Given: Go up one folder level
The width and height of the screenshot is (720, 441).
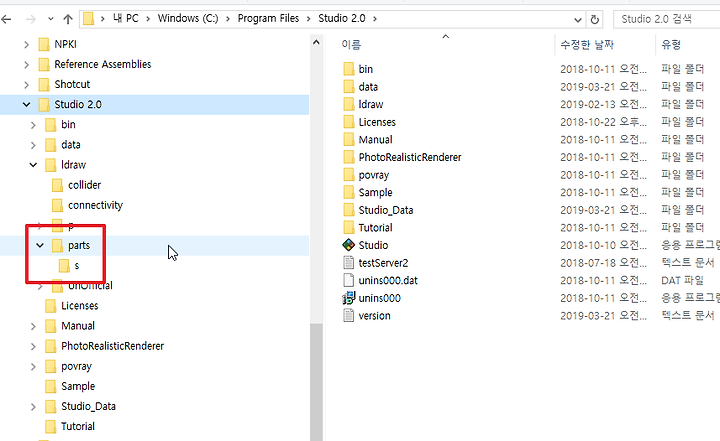Looking at the screenshot, I should click(x=68, y=19).
